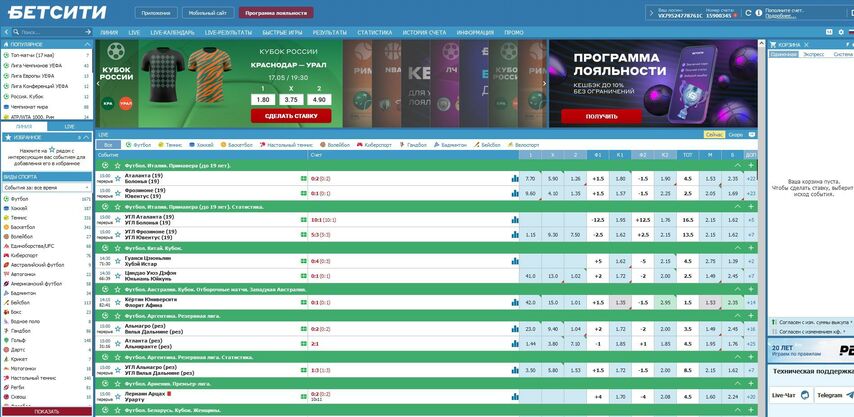854x417 pixels.
Task: Collapse Футбол. Китай. Кубок section chevron
Action: tap(738, 248)
